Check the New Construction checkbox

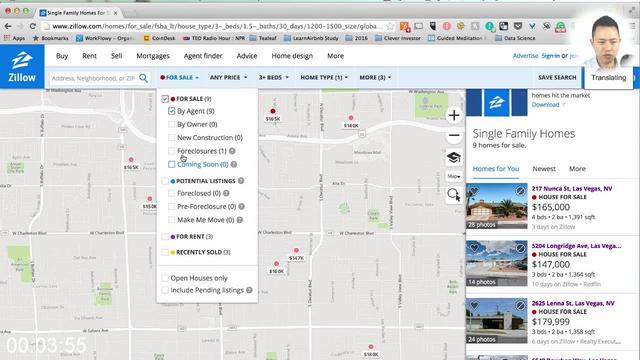click(171, 138)
